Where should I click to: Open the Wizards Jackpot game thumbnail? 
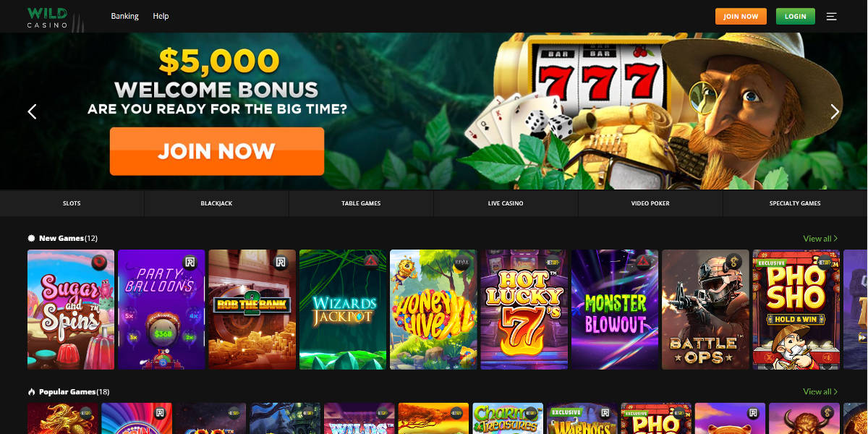point(343,310)
